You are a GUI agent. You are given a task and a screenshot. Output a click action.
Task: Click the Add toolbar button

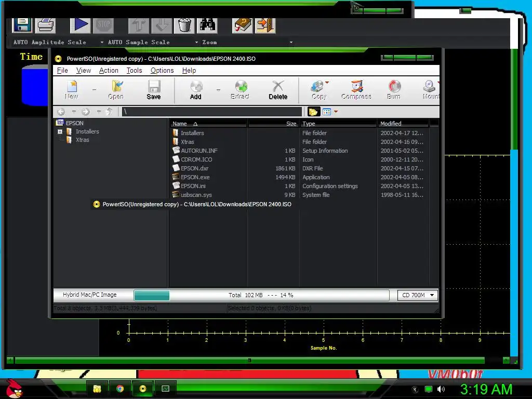(x=196, y=90)
